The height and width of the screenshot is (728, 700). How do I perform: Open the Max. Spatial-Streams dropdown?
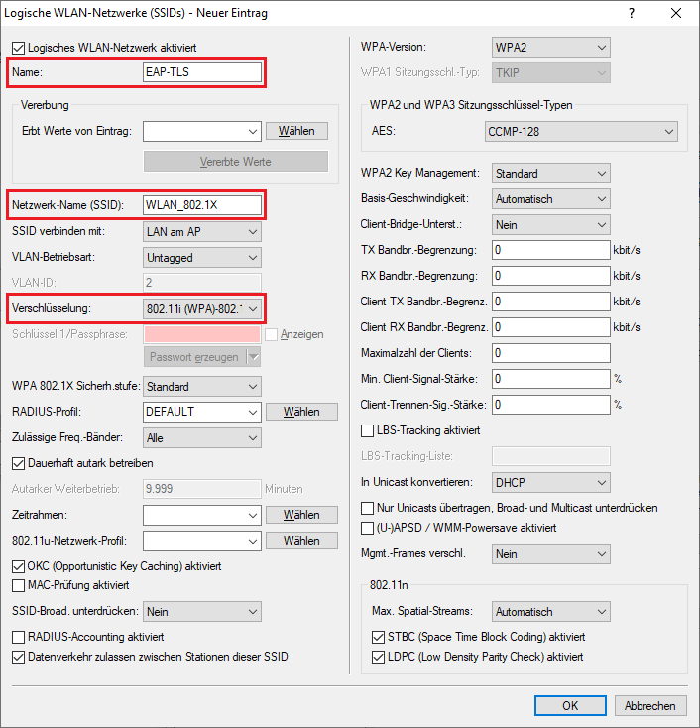point(550,612)
